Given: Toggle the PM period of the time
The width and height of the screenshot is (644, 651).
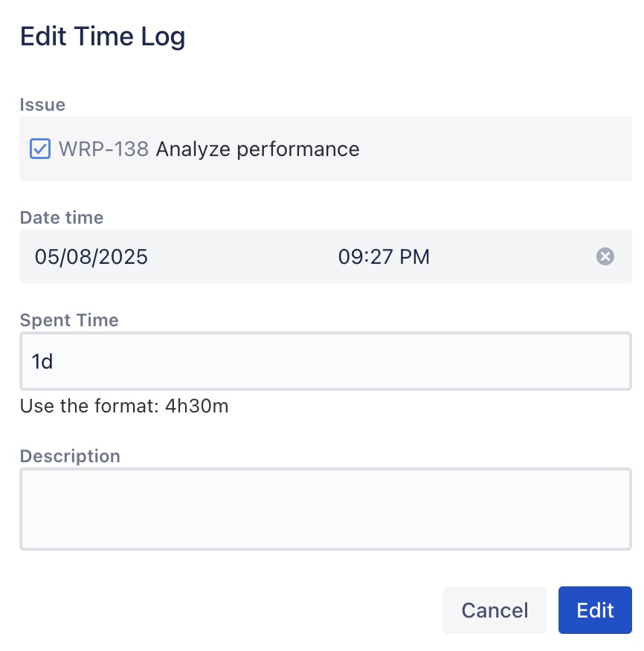Looking at the screenshot, I should 415,257.
